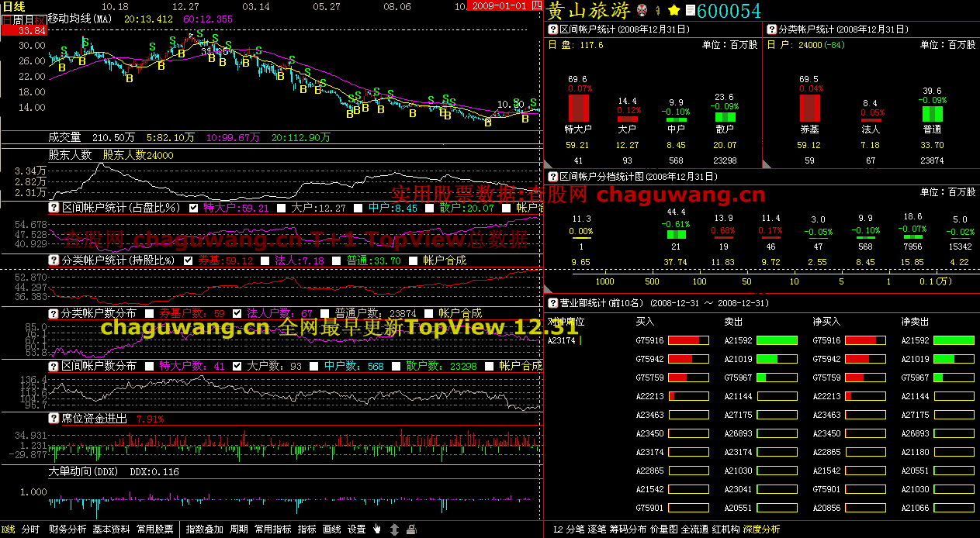Click the yellow star favorite icon

pos(674,10)
